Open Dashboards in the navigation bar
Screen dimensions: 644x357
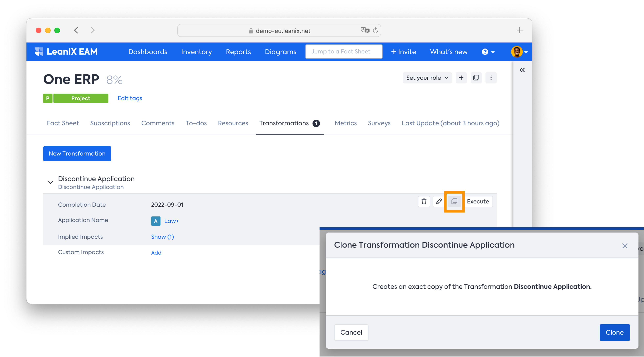pyautogui.click(x=148, y=52)
